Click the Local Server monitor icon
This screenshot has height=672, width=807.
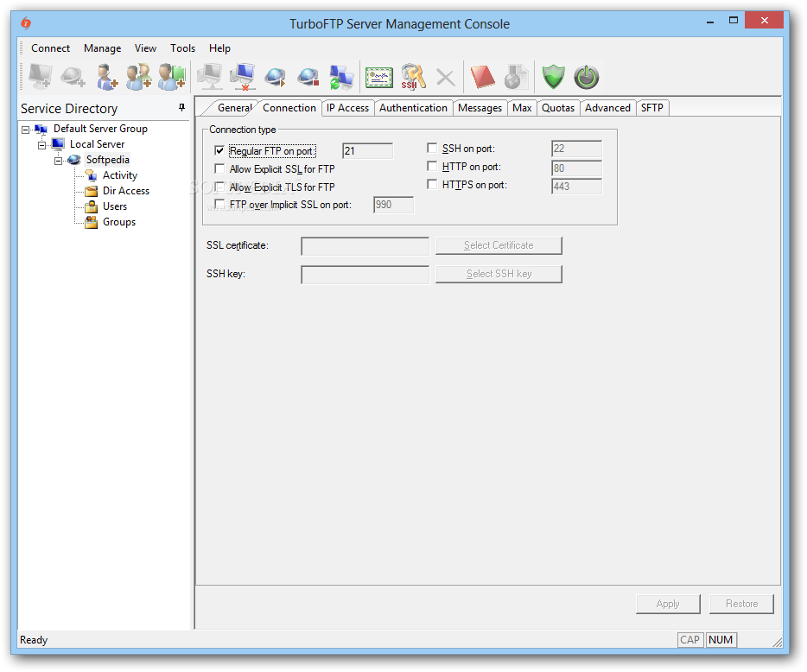pos(58,144)
